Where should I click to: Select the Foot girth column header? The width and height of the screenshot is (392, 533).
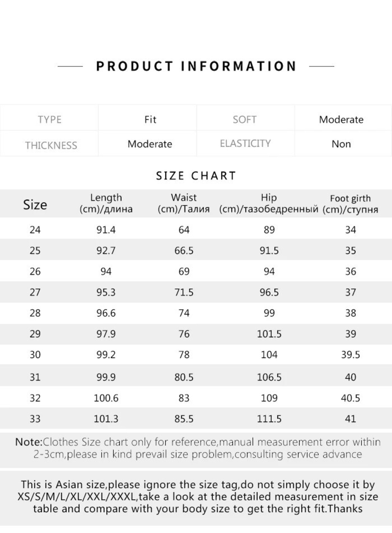350,204
